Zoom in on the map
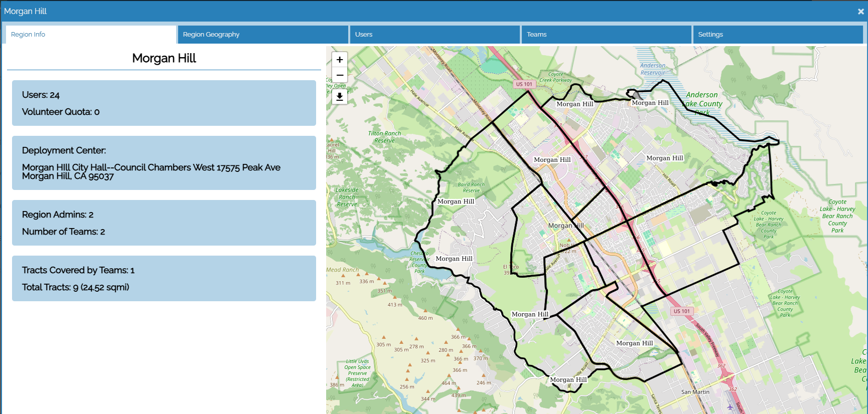Image resolution: width=868 pixels, height=414 pixels. coord(340,60)
